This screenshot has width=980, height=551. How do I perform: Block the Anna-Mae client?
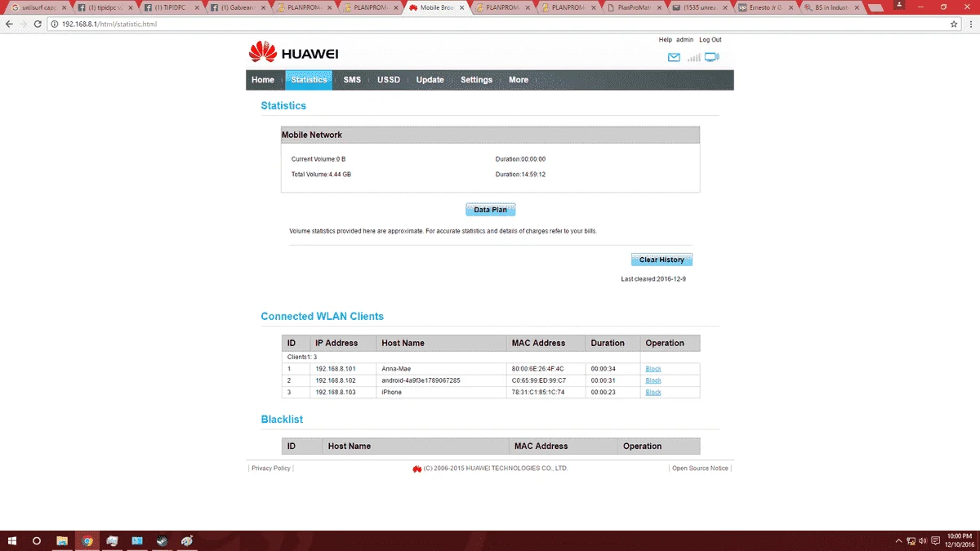click(653, 369)
